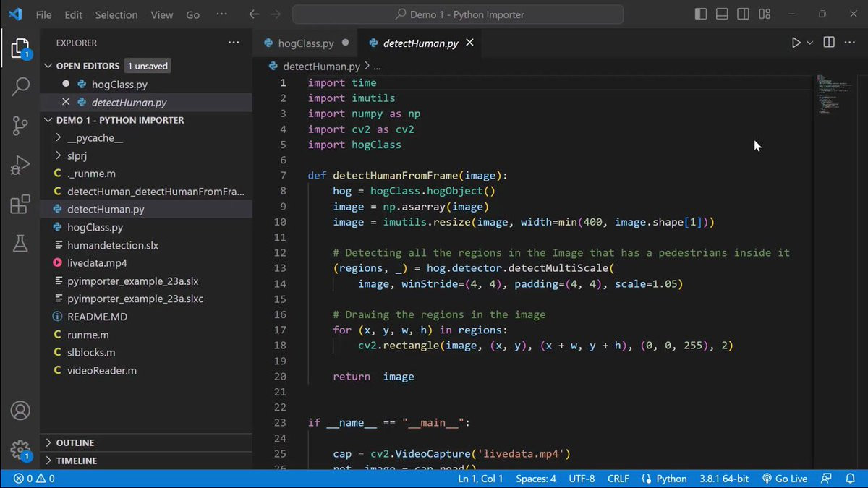The width and height of the screenshot is (868, 488).
Task: Expand the OUTLINE section
Action: pyautogui.click(x=75, y=442)
